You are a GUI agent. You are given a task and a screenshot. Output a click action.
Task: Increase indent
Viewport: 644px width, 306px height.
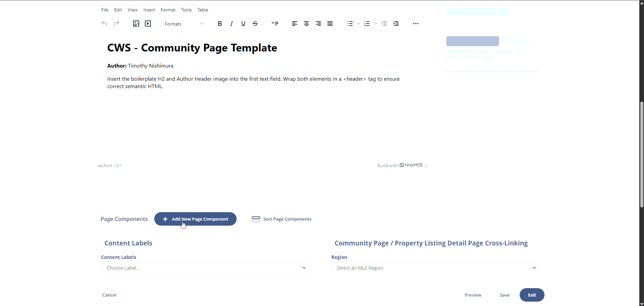point(397,24)
